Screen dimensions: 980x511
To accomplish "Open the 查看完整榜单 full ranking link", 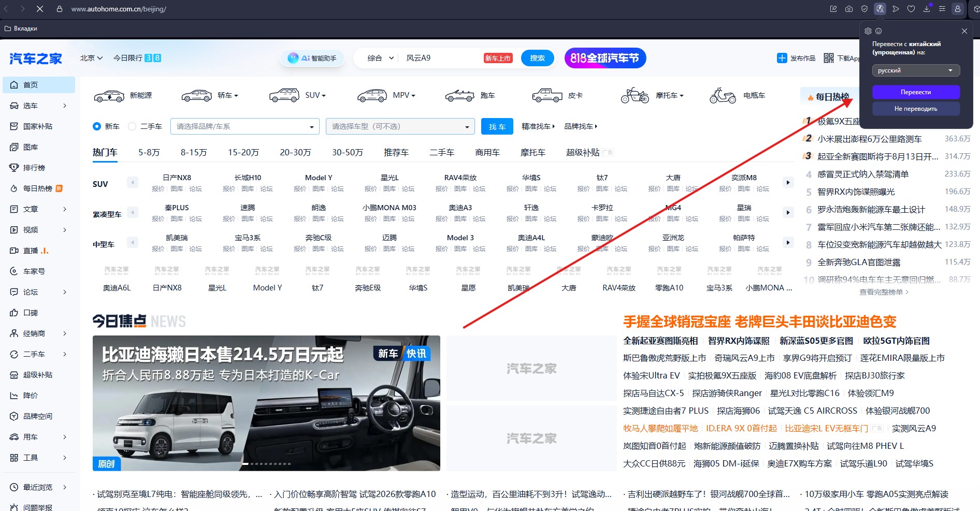I will [884, 292].
